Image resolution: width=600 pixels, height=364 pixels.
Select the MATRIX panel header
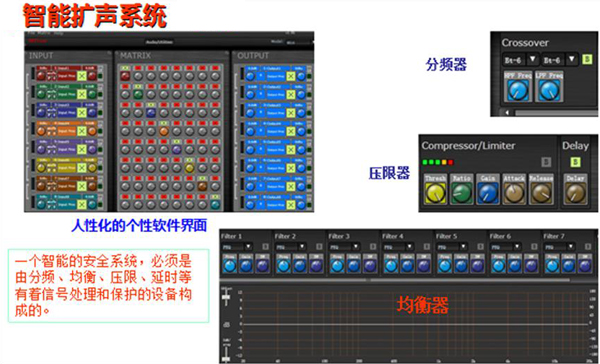click(135, 56)
